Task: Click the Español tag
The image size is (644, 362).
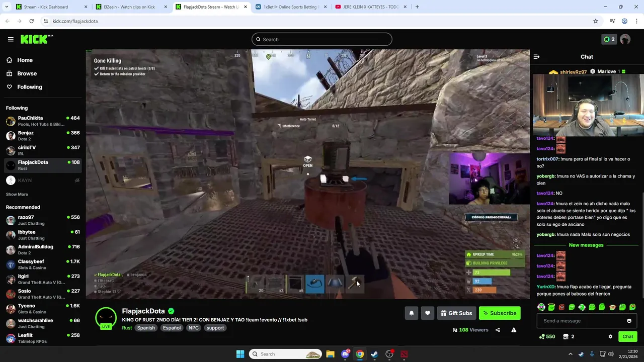Action: (x=172, y=328)
